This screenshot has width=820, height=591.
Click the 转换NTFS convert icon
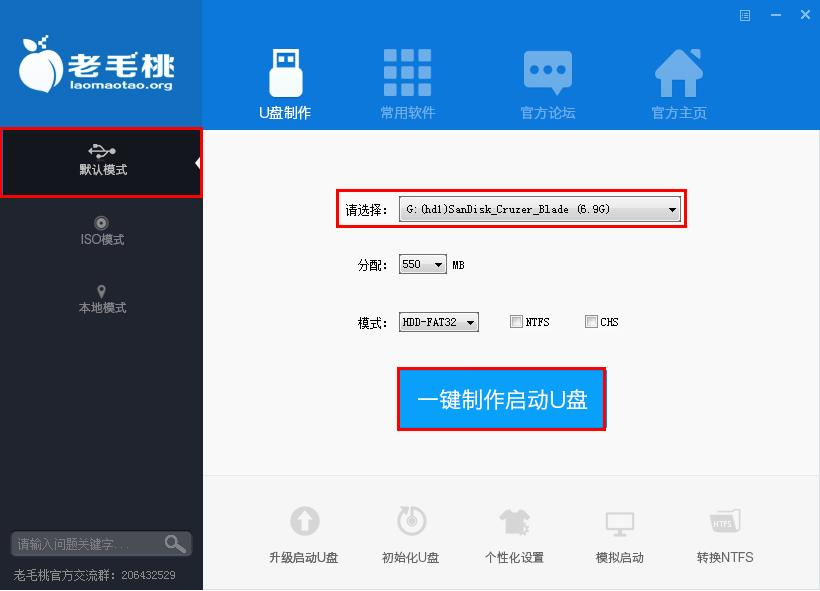click(725, 522)
